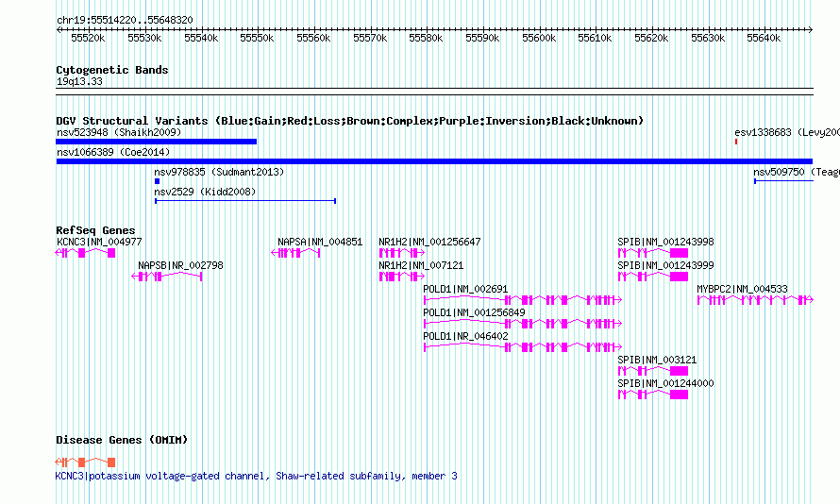840x504 pixels.
Task: Click the orange KCNC3 OMIM disease gene glyph
Action: (86, 462)
